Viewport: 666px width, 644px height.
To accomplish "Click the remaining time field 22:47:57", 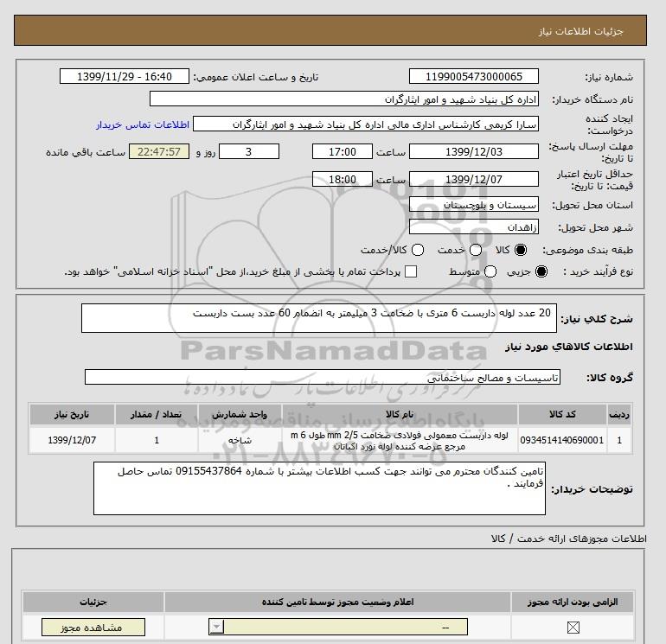I will click(x=159, y=151).
